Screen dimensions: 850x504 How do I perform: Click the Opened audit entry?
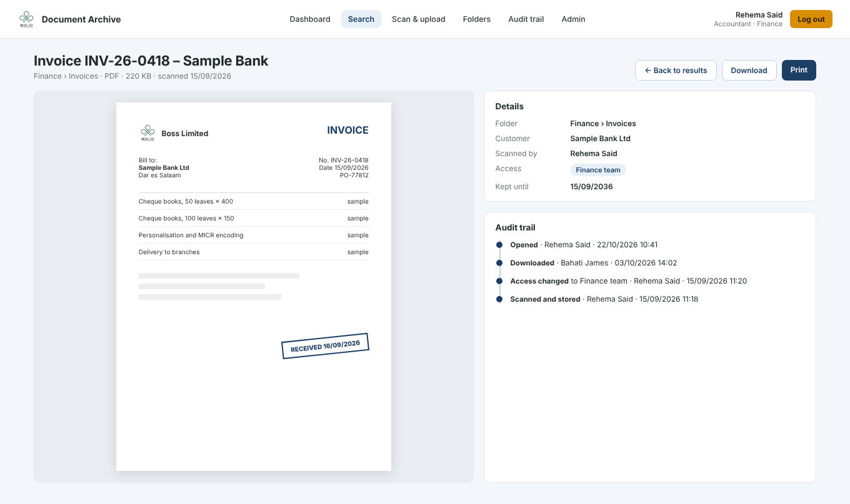click(x=584, y=245)
